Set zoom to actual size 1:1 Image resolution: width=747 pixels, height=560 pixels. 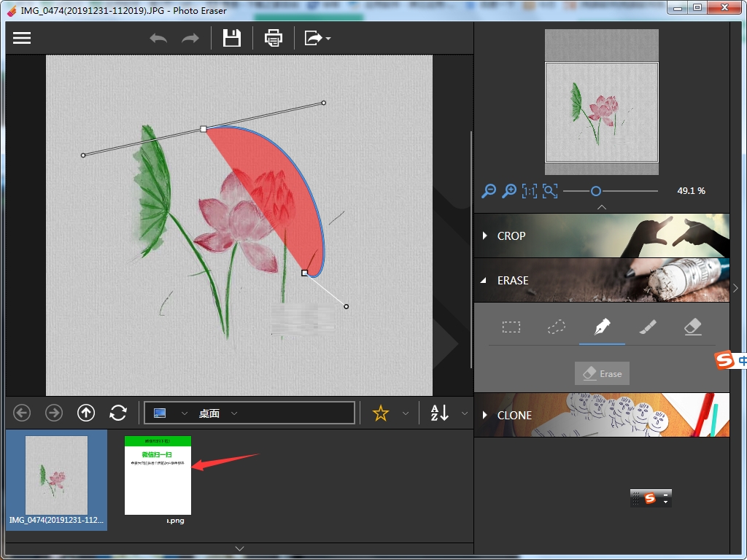(x=530, y=191)
